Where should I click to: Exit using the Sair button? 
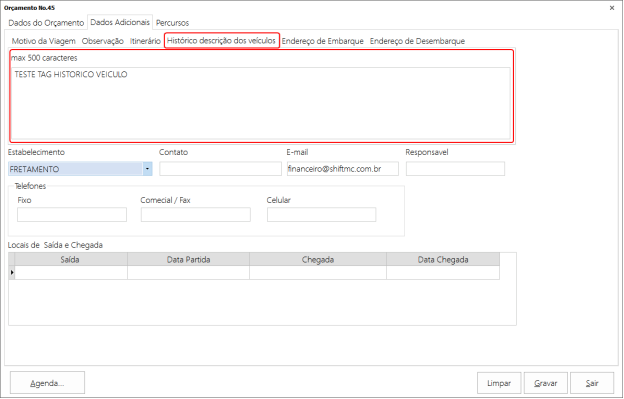[x=592, y=383]
